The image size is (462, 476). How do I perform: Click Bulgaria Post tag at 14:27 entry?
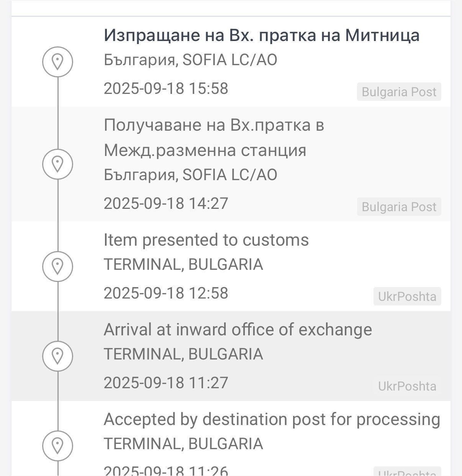[399, 207]
